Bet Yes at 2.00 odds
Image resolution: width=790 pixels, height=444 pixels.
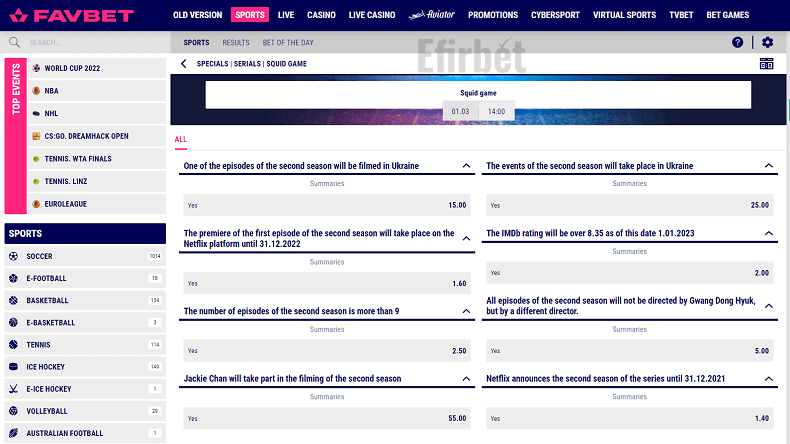[x=630, y=273]
